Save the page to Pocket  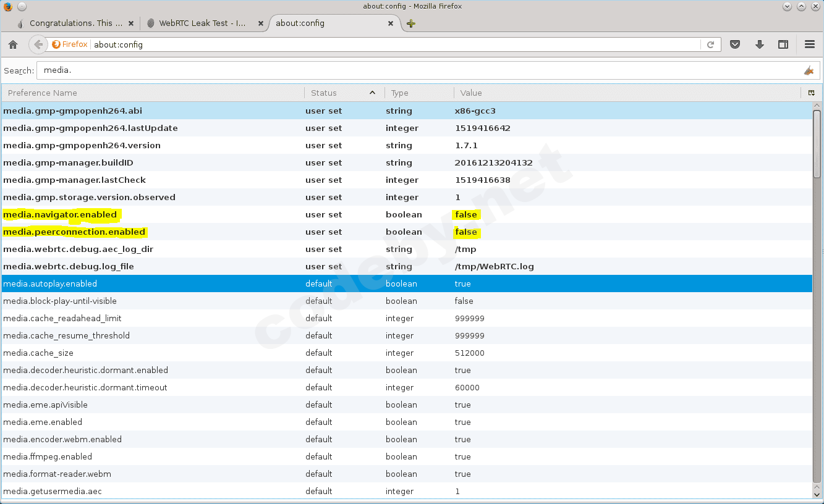[735, 44]
